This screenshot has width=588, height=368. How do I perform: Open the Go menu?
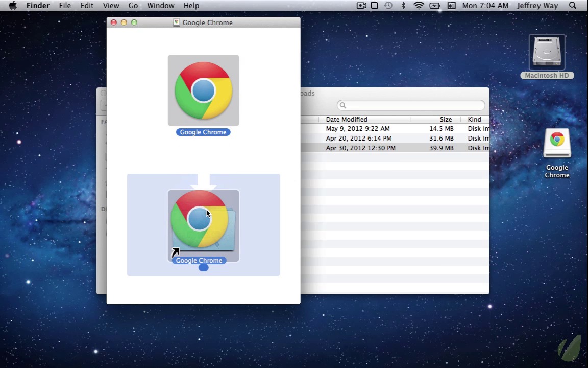[133, 6]
